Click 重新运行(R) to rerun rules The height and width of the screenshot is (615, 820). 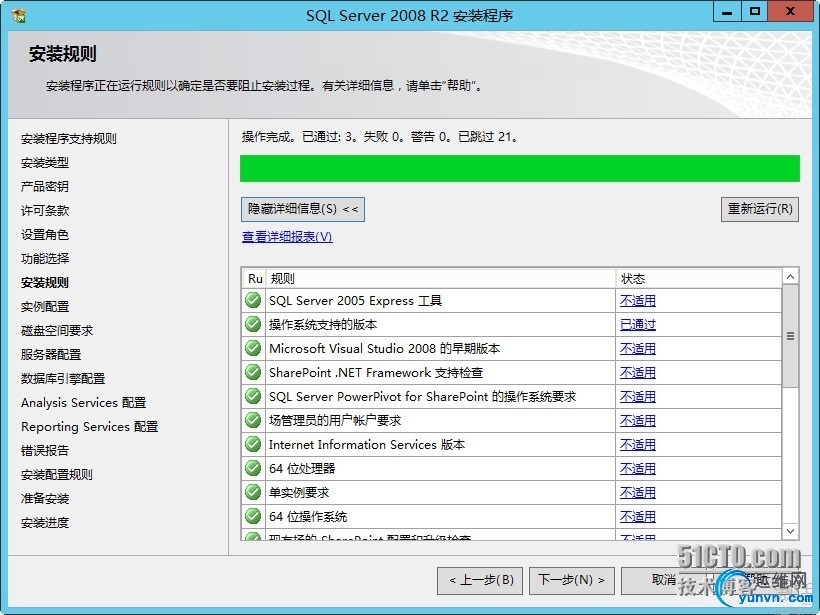[x=760, y=209]
